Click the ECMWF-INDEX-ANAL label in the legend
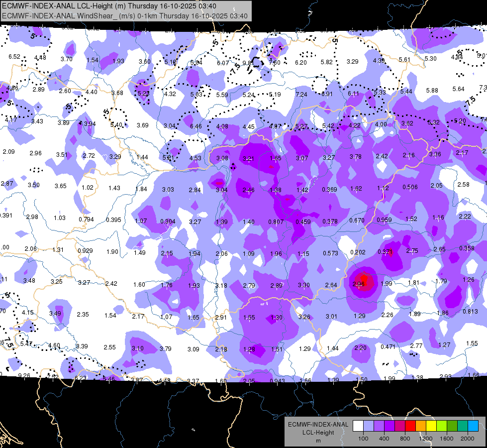The width and height of the screenshot is (487, 448). 318,425
